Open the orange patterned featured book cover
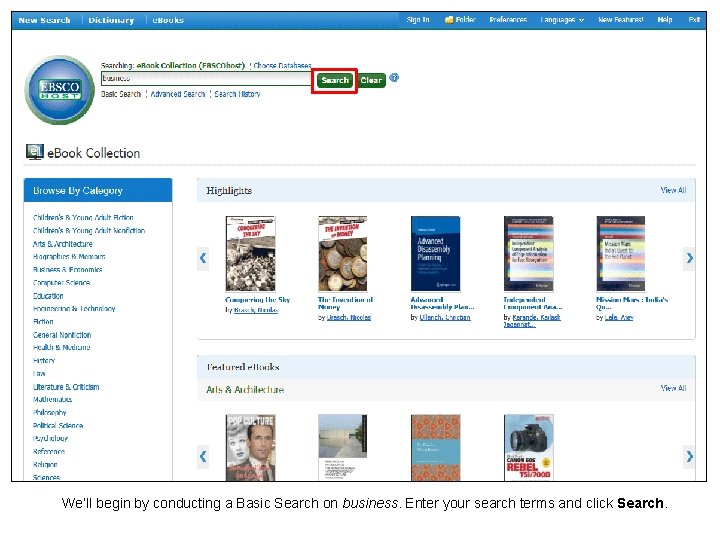The width and height of the screenshot is (720, 540). click(435, 448)
